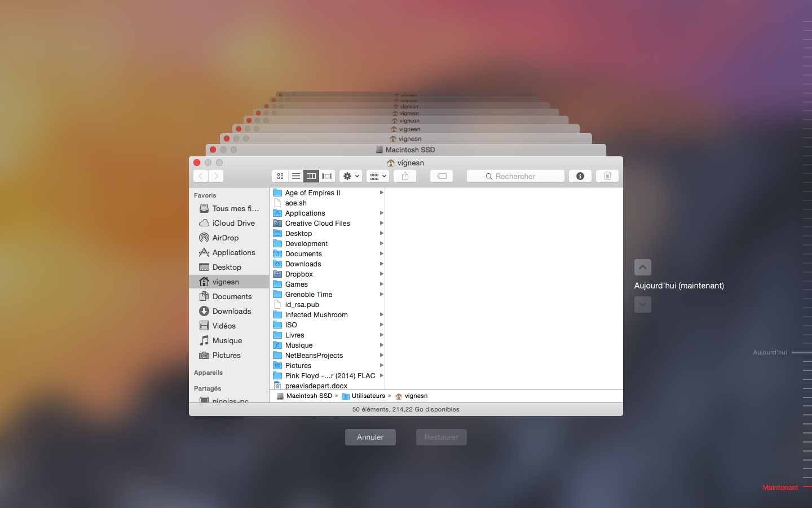
Task: Select the ISO folder
Action: point(328,325)
